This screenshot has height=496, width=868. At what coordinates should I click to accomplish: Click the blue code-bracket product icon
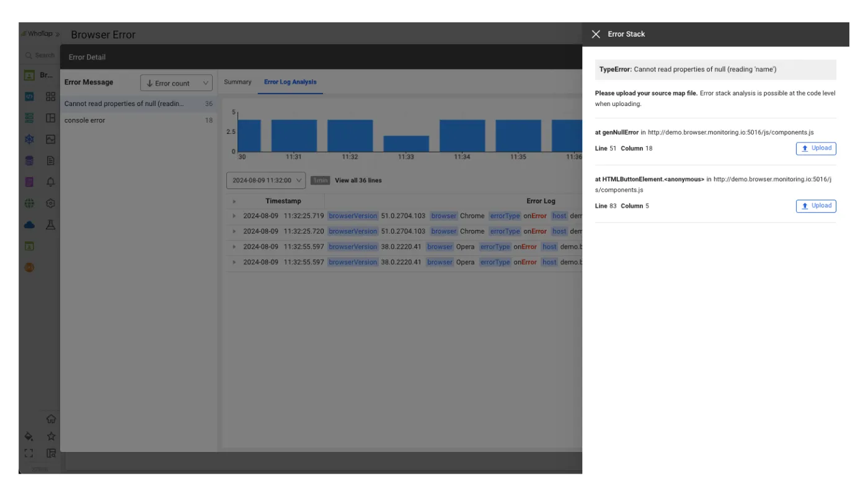click(29, 97)
